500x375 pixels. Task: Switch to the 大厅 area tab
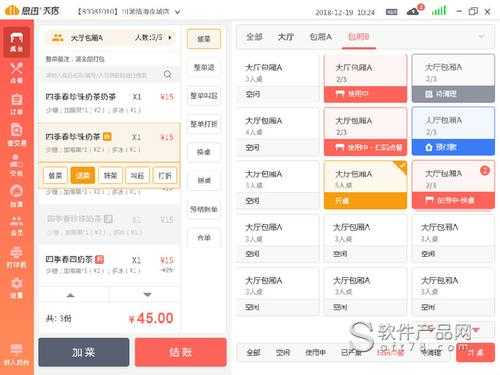click(x=286, y=37)
